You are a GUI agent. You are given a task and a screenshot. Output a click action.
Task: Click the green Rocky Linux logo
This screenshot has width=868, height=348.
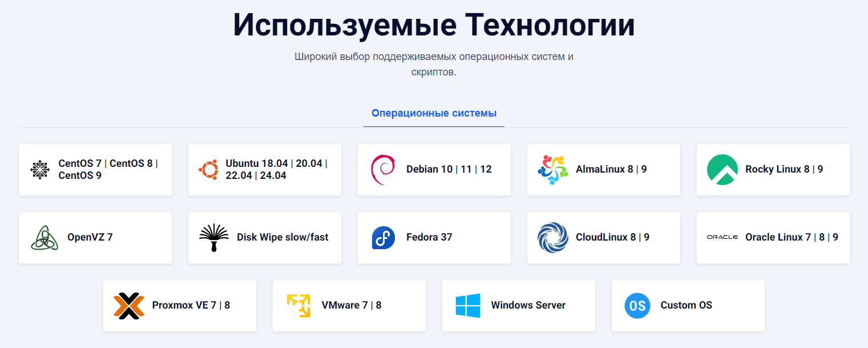click(x=722, y=170)
